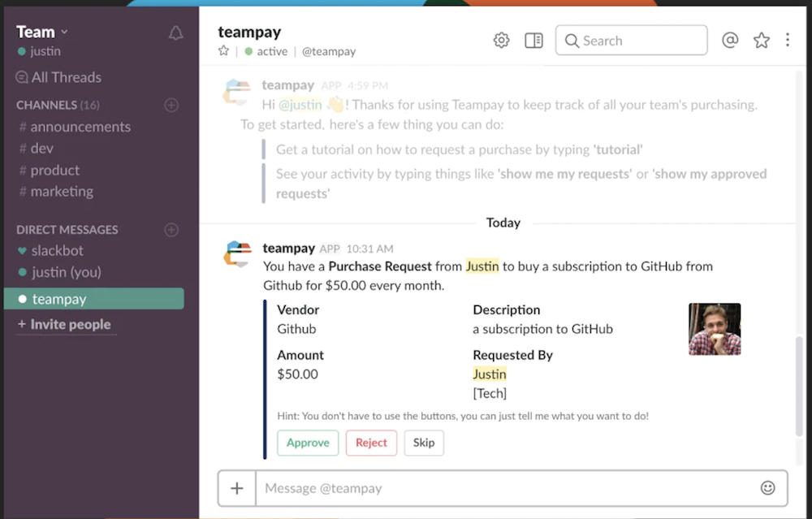
Task: Click teampay app avatar beside 10:31 AM message
Action: coord(238,253)
